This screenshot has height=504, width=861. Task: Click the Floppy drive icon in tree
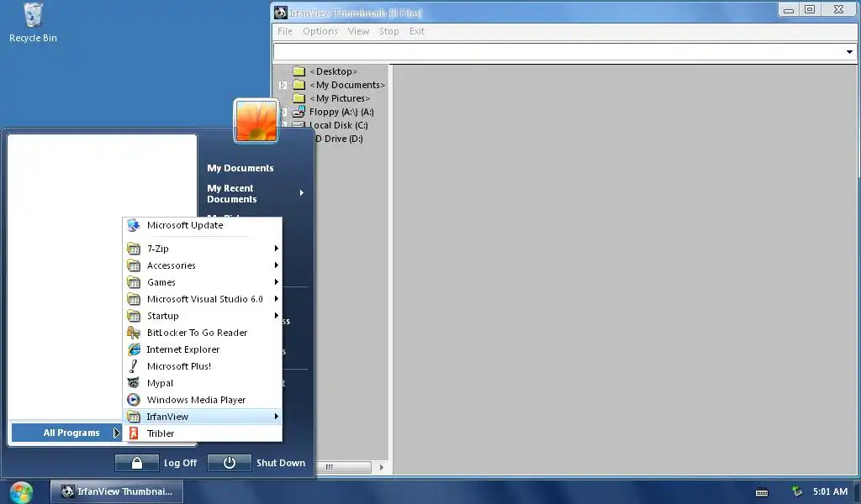click(298, 112)
